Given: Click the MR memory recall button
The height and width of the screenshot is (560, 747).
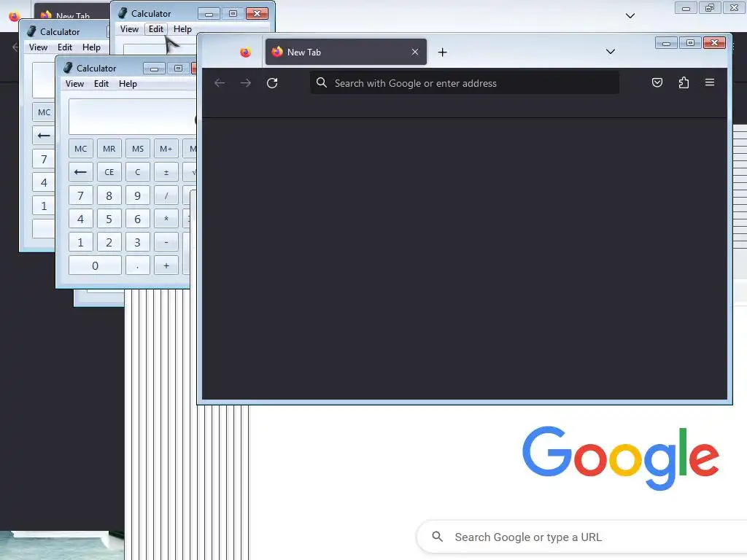Looking at the screenshot, I should (109, 149).
